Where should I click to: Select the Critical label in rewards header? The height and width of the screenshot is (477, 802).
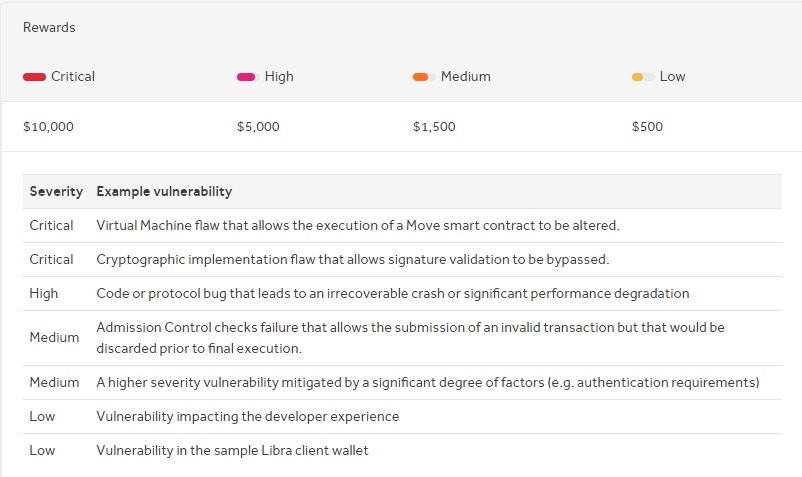(x=73, y=77)
